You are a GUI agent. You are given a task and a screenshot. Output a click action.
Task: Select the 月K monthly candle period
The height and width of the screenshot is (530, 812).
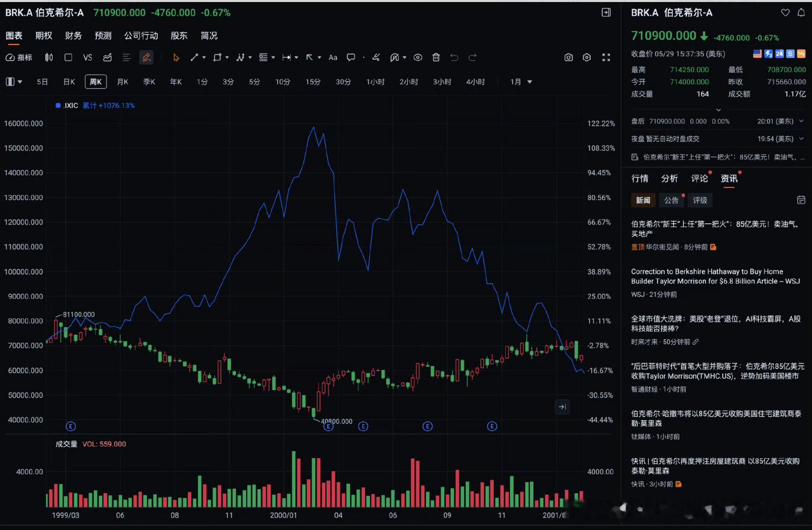tap(122, 82)
